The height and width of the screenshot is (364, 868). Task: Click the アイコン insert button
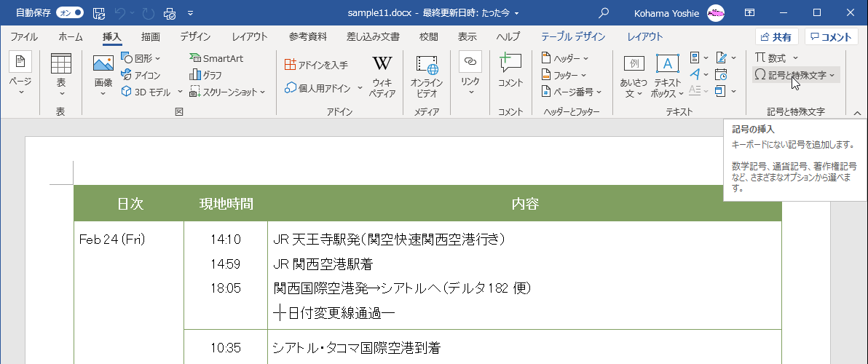(141, 75)
